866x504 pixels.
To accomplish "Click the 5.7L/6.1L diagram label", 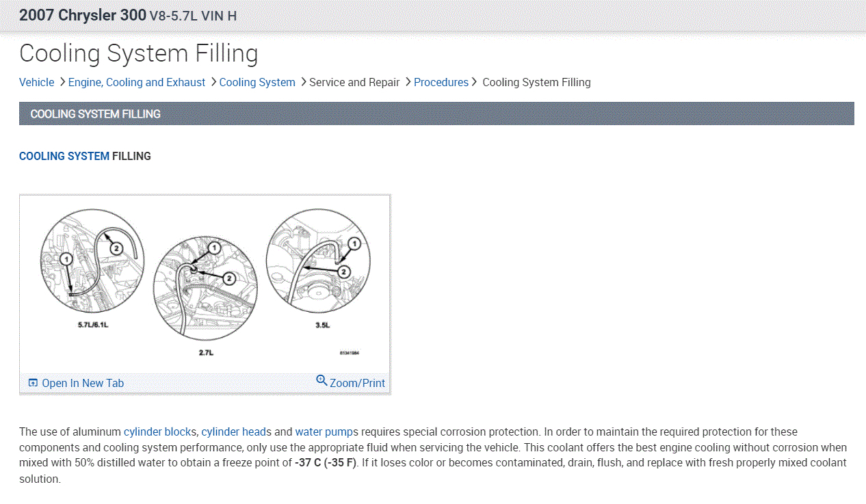I will coord(93,325).
